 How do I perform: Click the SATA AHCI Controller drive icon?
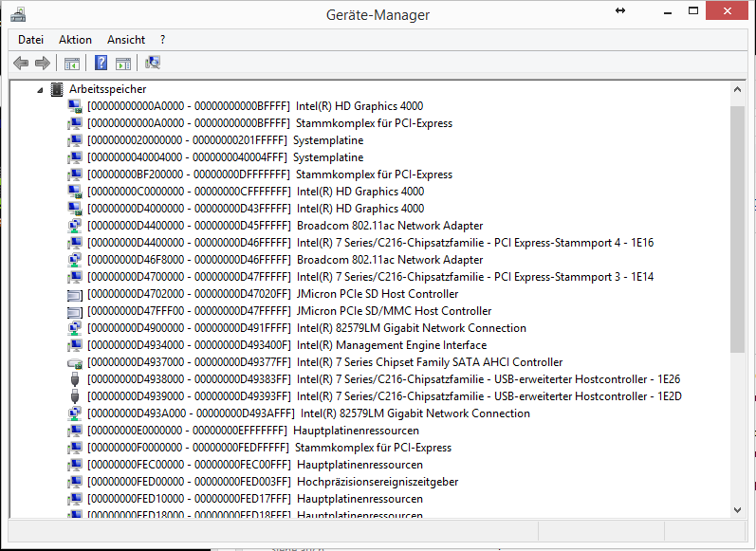coord(75,362)
